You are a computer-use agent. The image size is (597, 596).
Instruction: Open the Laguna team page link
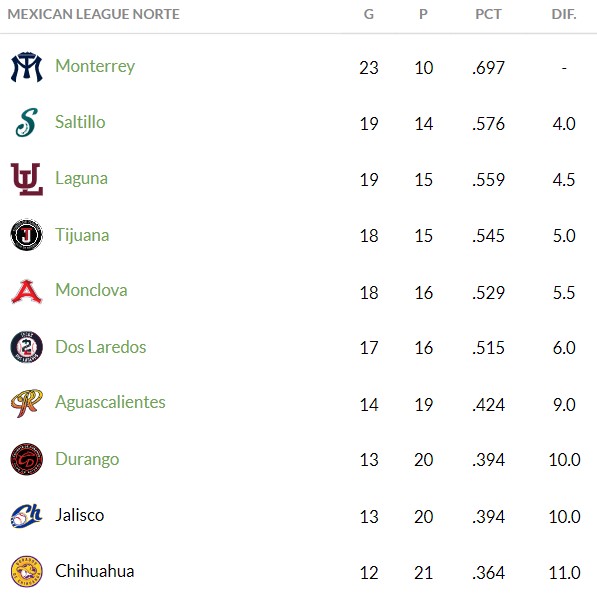81,179
